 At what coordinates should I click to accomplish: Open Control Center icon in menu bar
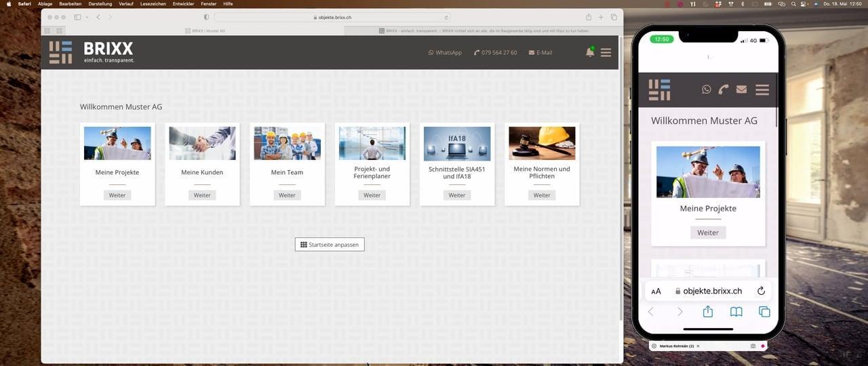804,3
